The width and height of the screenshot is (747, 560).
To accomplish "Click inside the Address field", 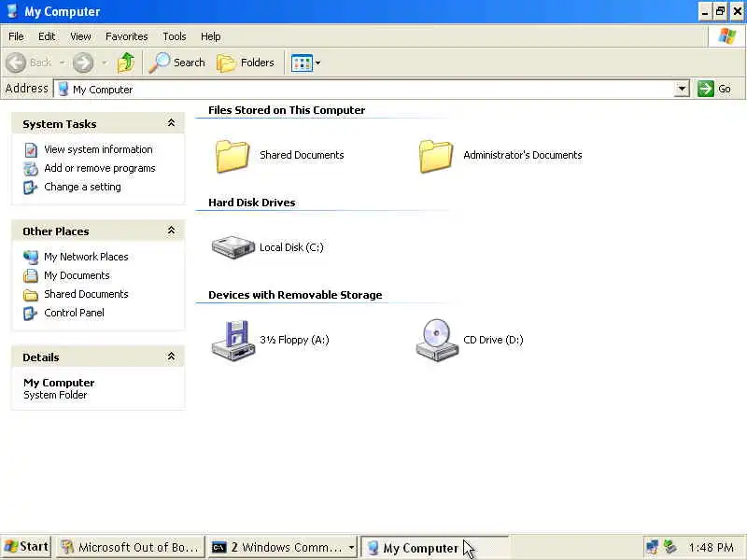I will 364,89.
